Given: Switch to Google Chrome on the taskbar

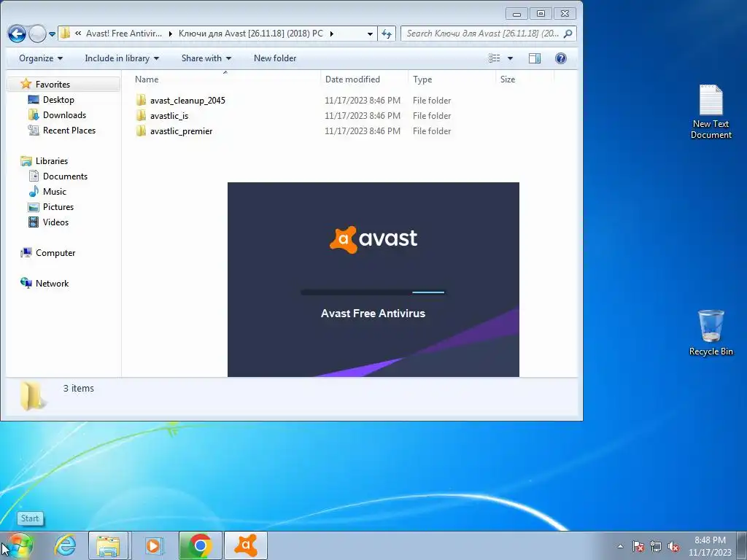Looking at the screenshot, I should 200,545.
